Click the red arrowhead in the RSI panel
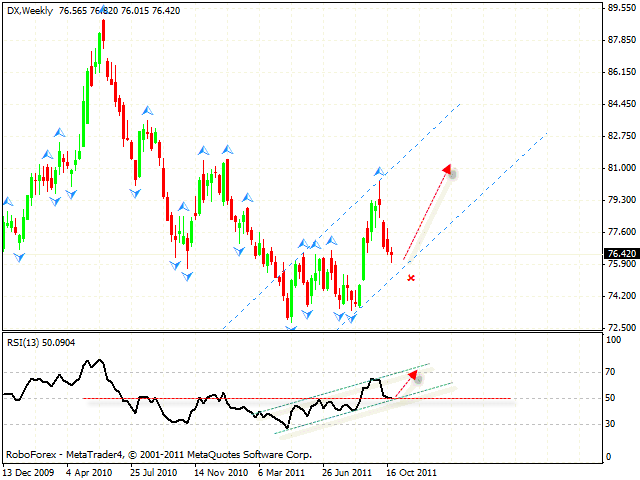640x480 pixels. 416,376
